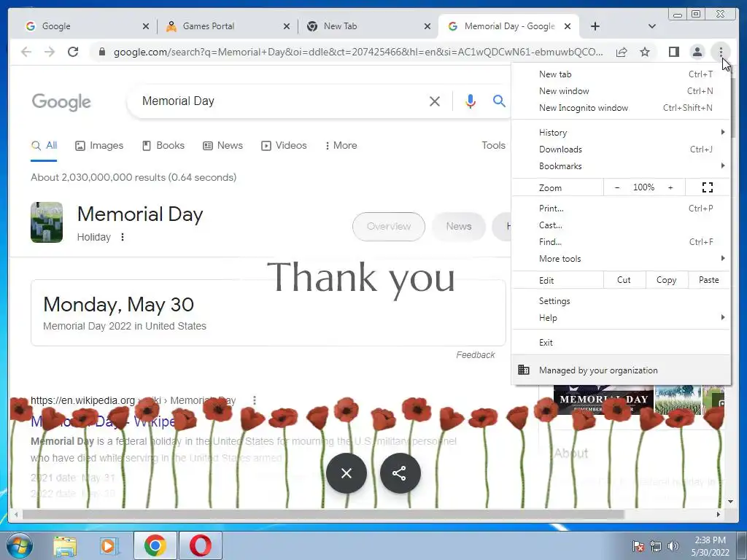Choose Cast... from the menu
This screenshot has width=747, height=560.
point(620,225)
